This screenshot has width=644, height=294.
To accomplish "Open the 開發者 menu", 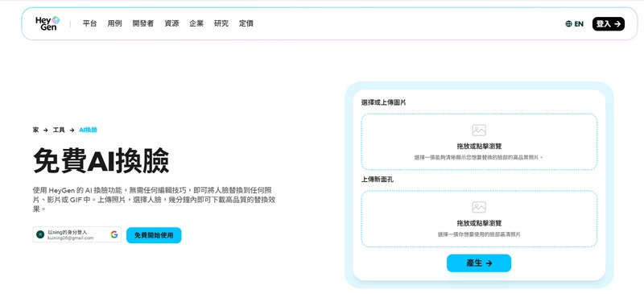I will (143, 23).
